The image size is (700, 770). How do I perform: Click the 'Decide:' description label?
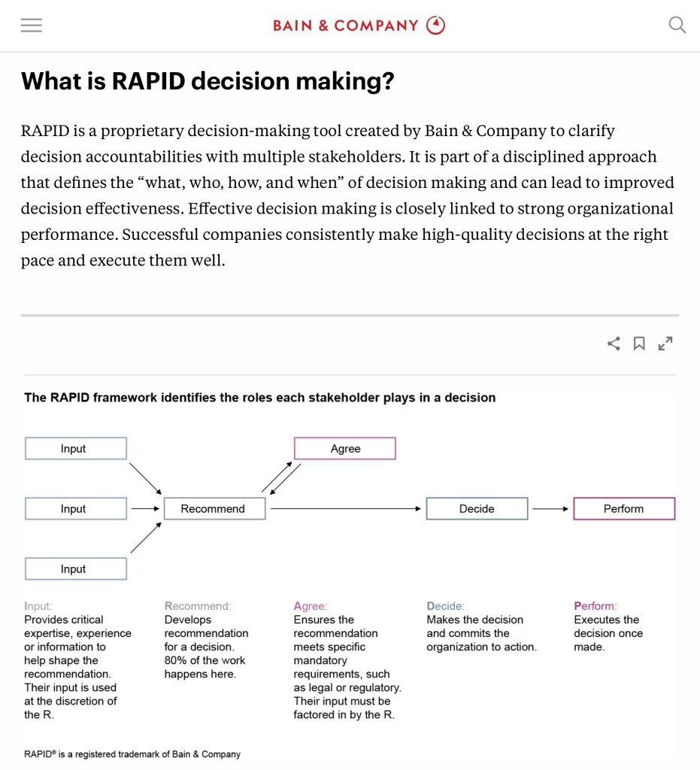445,606
